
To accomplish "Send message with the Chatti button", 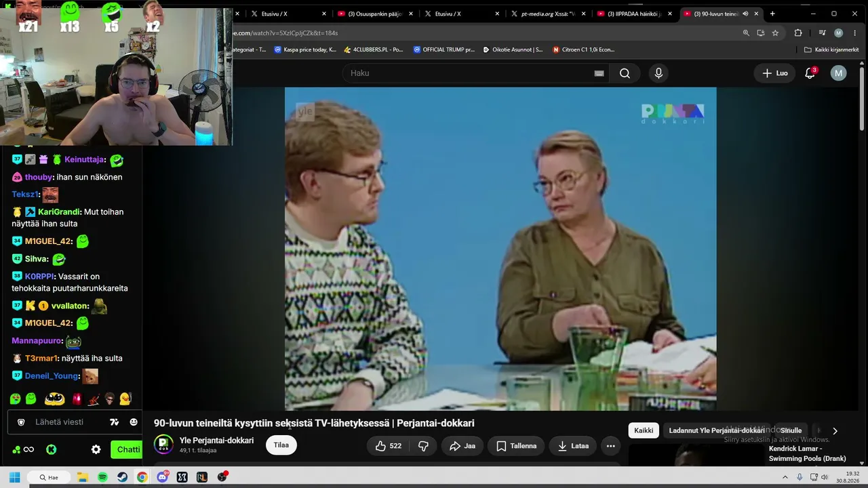I will click(125, 449).
